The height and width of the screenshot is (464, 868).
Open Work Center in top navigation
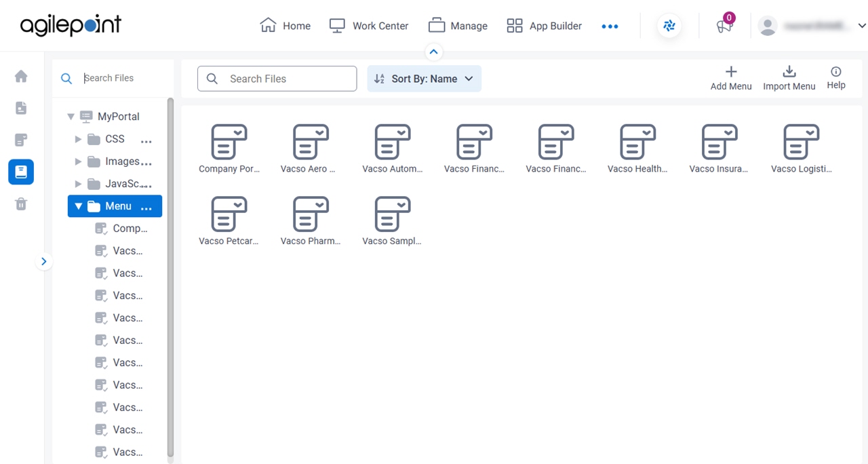(368, 26)
